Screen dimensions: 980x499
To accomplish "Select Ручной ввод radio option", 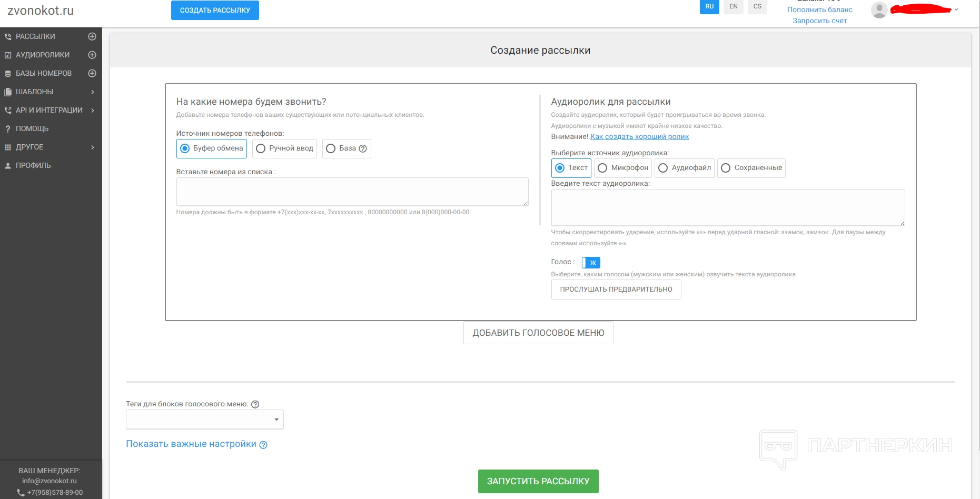I will (261, 149).
